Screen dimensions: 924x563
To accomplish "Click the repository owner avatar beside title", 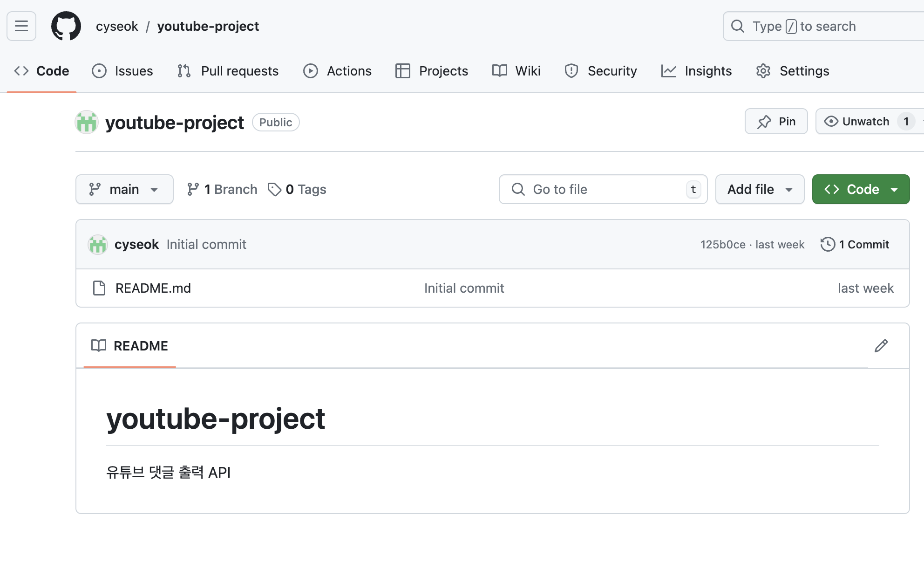I will click(87, 123).
